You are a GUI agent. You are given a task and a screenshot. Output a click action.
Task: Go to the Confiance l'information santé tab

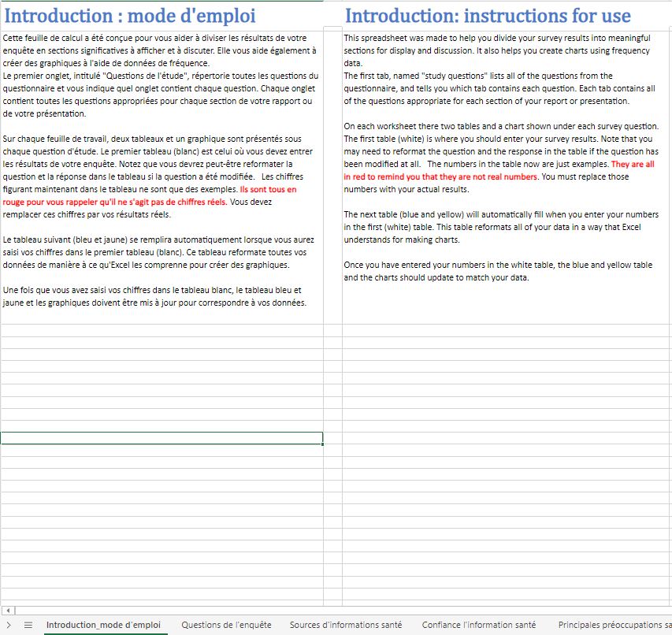click(478, 625)
